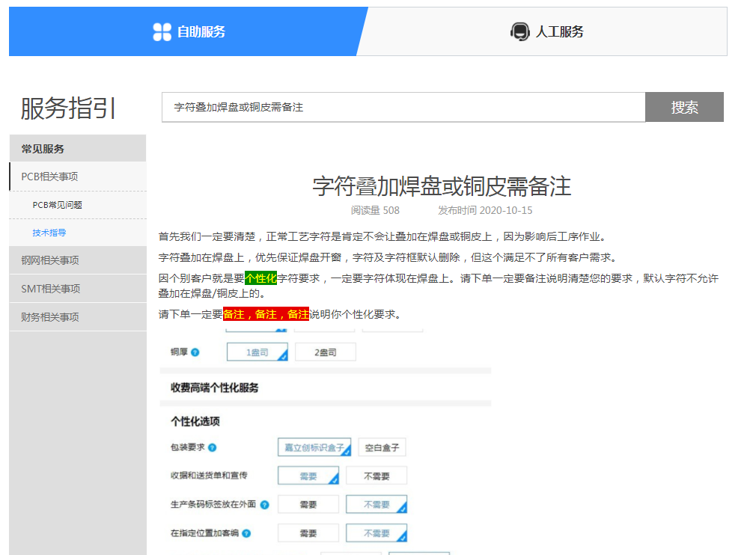756x555 pixels.
Task: Select 需要 for 生产条码标签放在外面
Action: 308,505
